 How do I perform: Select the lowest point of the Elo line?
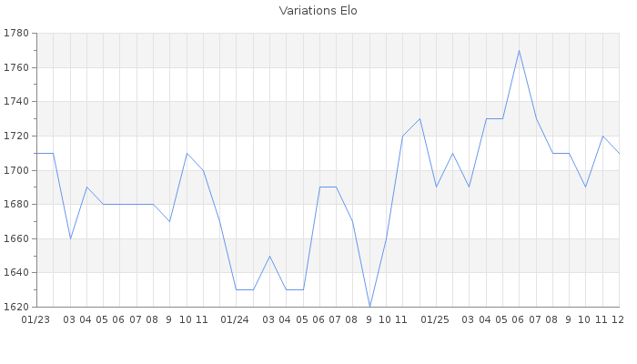pos(369,307)
